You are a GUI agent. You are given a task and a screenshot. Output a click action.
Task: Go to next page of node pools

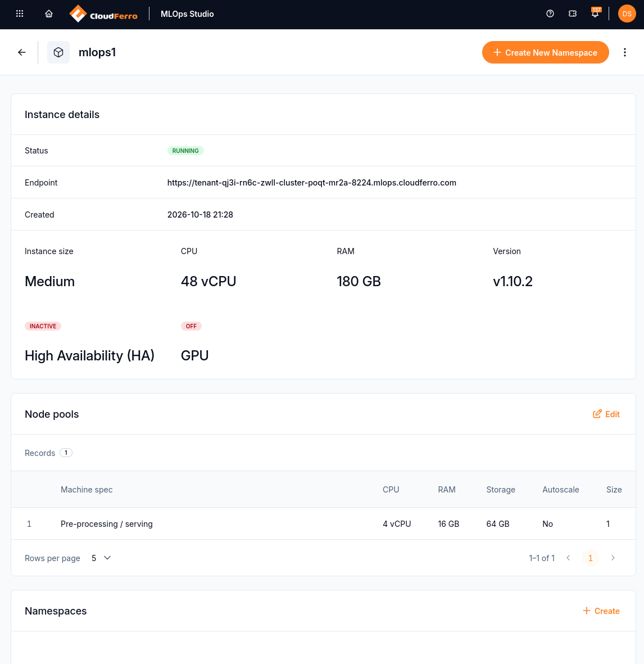coord(613,558)
